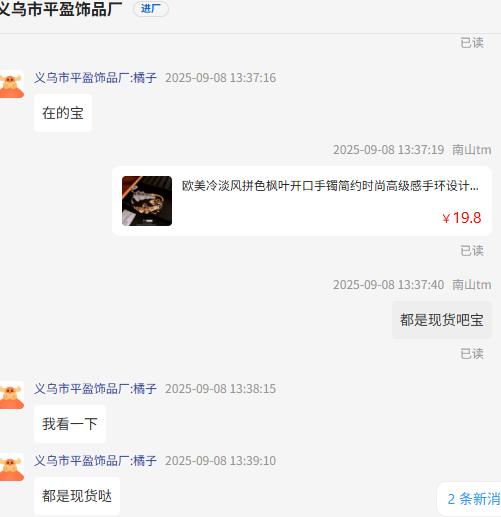Select the 在的宝 message bubble
The width and height of the screenshot is (501, 517).
coord(63,113)
